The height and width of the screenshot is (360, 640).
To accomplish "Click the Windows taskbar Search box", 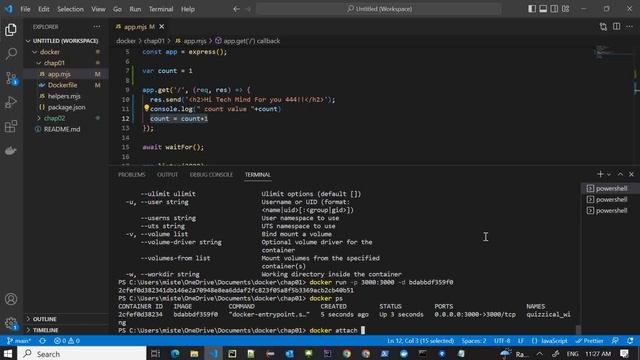I will click(x=82, y=353).
